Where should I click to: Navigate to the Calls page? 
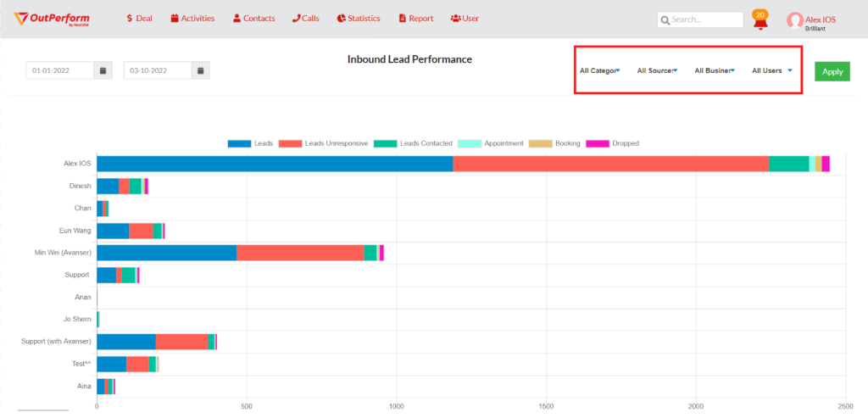[306, 18]
